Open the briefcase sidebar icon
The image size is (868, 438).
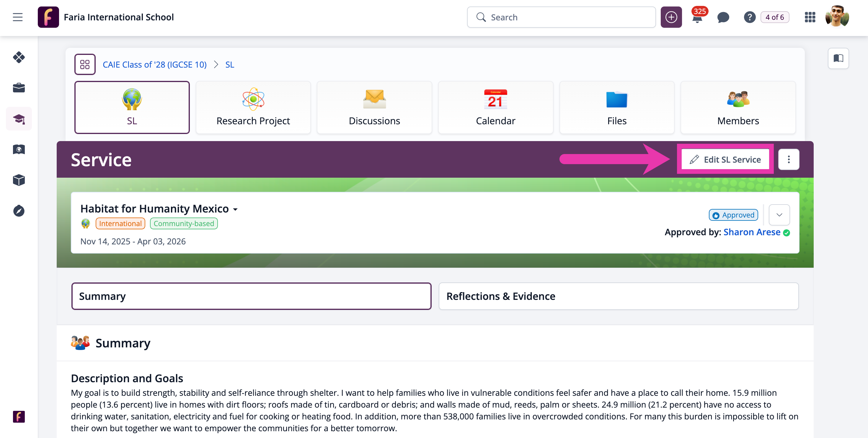tap(19, 88)
